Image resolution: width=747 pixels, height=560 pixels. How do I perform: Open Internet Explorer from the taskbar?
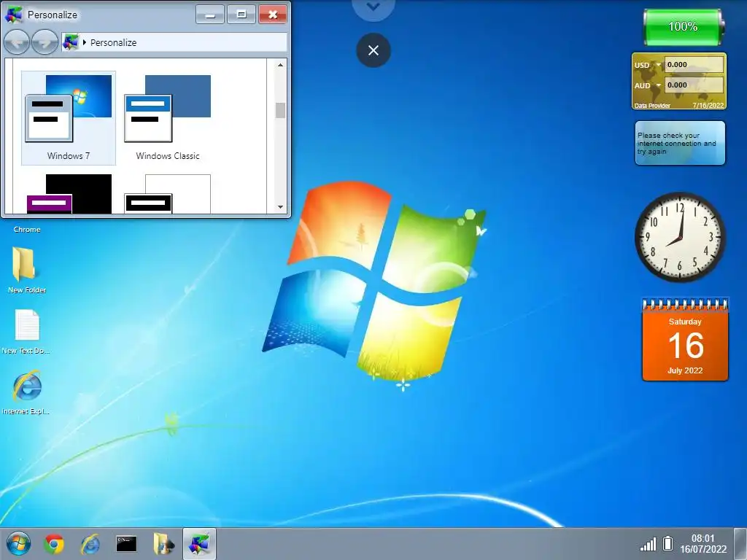(90, 543)
